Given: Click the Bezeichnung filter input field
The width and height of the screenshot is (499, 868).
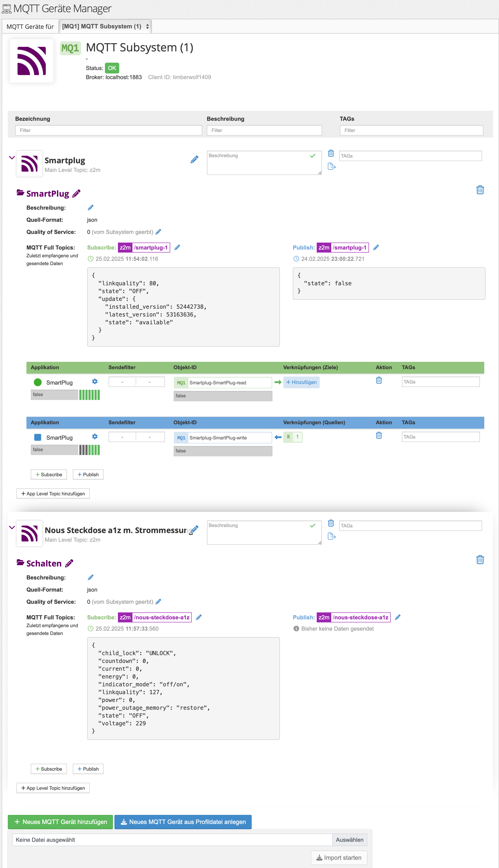Looking at the screenshot, I should [x=108, y=130].
